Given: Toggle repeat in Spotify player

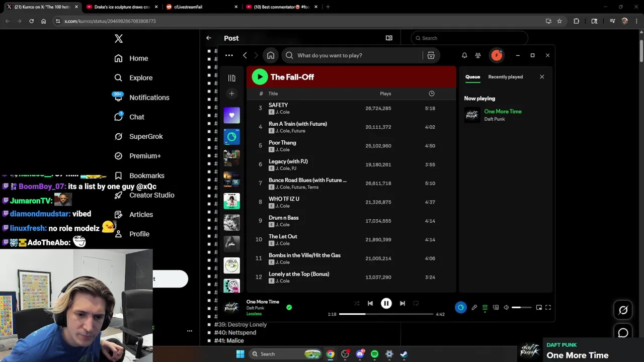Looking at the screenshot, I should coord(416,303).
